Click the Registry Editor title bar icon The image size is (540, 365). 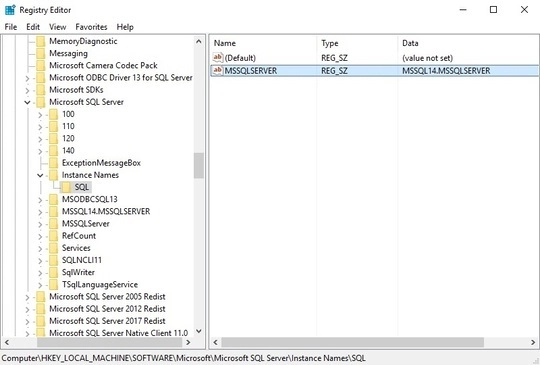pos(10,10)
